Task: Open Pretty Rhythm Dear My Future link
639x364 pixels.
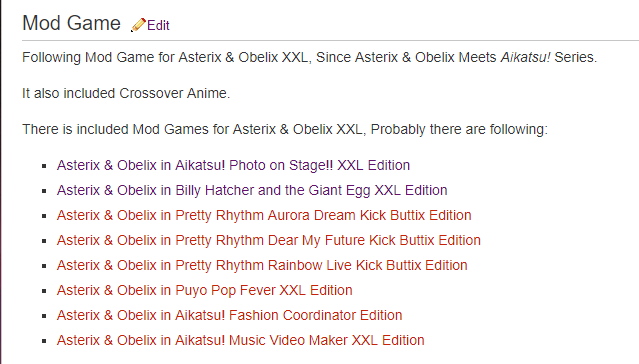Action: (x=269, y=240)
